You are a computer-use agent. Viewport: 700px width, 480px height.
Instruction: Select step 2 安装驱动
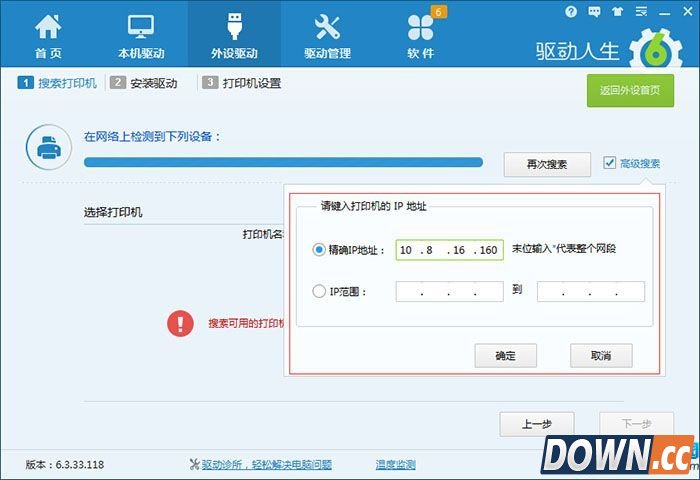[144, 83]
